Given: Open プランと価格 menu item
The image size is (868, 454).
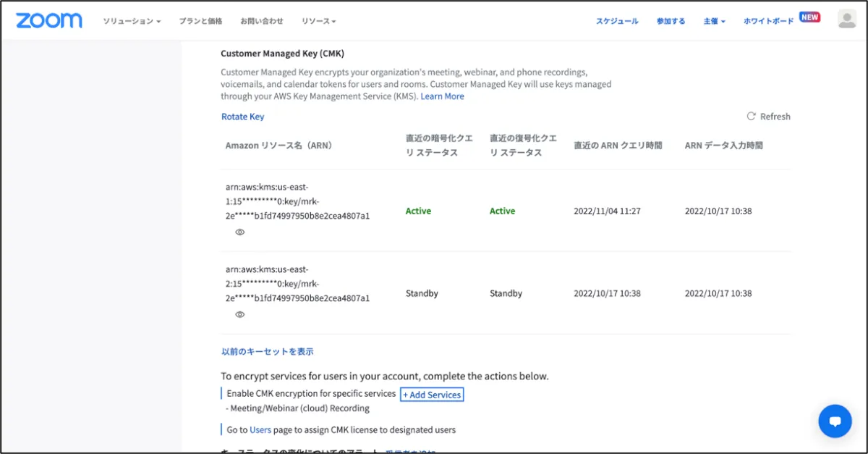Looking at the screenshot, I should pyautogui.click(x=201, y=21).
